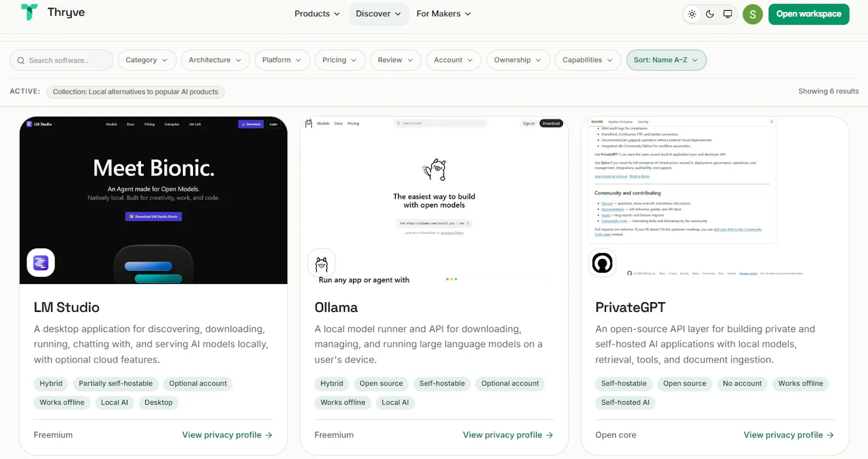
Task: Focus the Search software field
Action: tap(61, 60)
